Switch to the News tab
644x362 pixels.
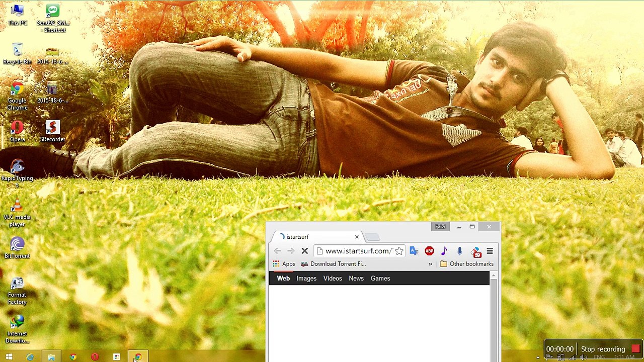point(356,278)
